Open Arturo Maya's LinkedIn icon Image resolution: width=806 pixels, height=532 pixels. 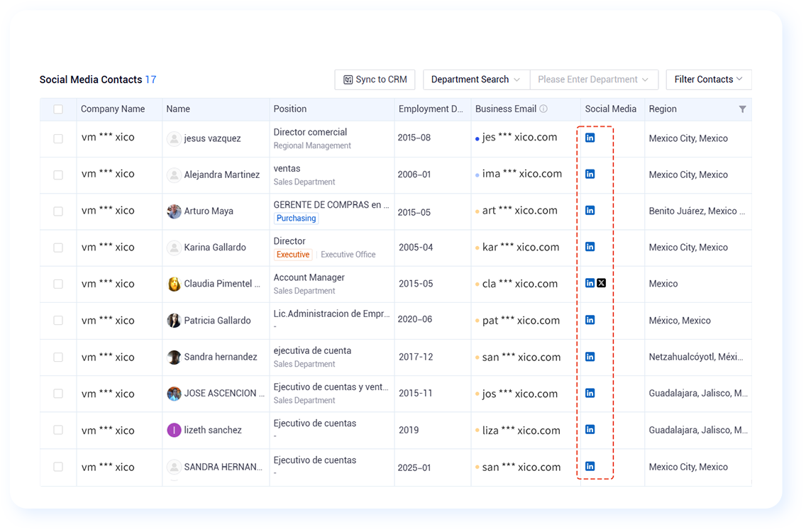590,211
